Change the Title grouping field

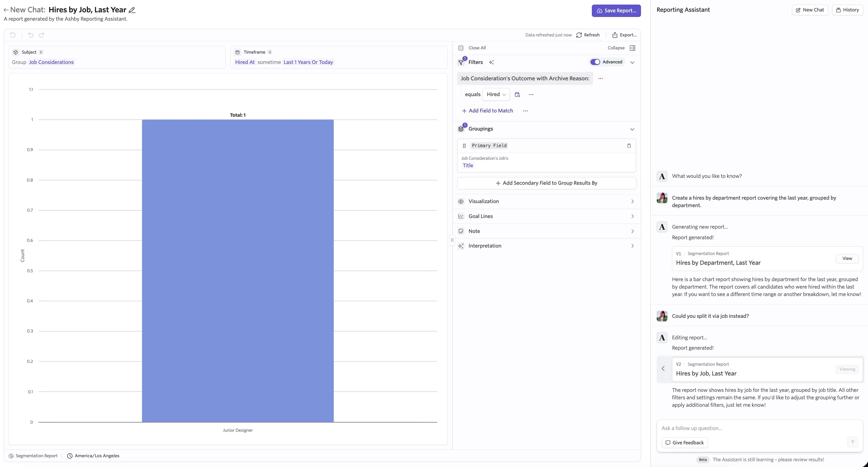468,165
